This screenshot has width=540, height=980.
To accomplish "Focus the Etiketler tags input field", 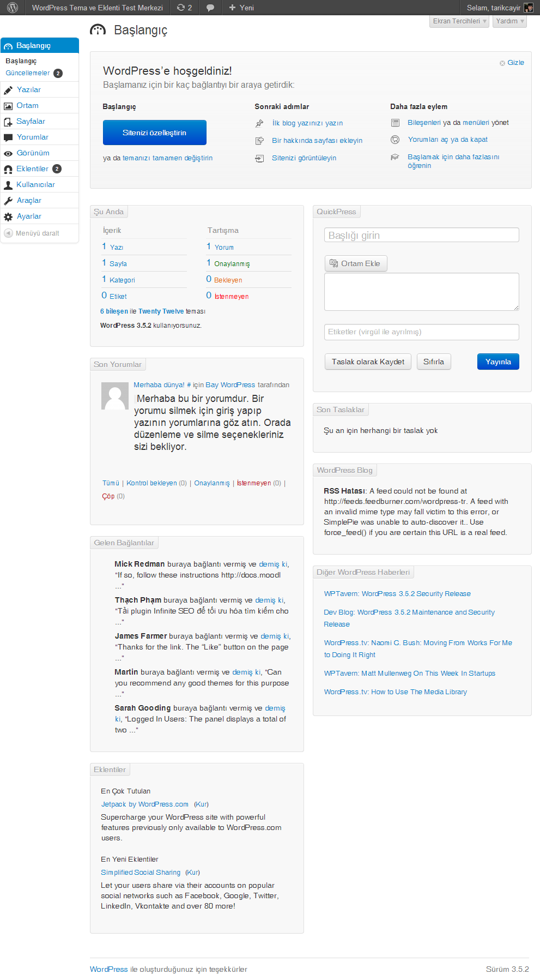I will tap(422, 332).
